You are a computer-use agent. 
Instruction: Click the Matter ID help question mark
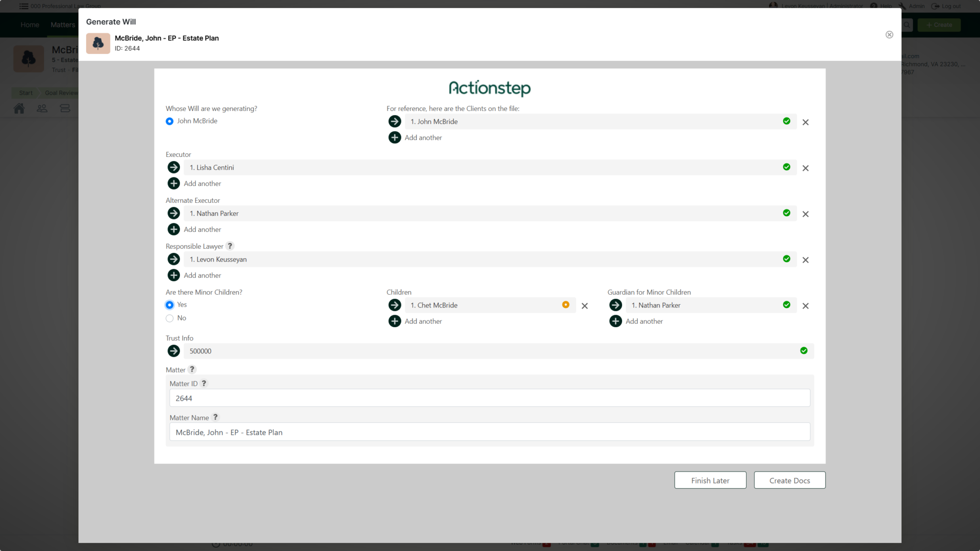pos(204,383)
